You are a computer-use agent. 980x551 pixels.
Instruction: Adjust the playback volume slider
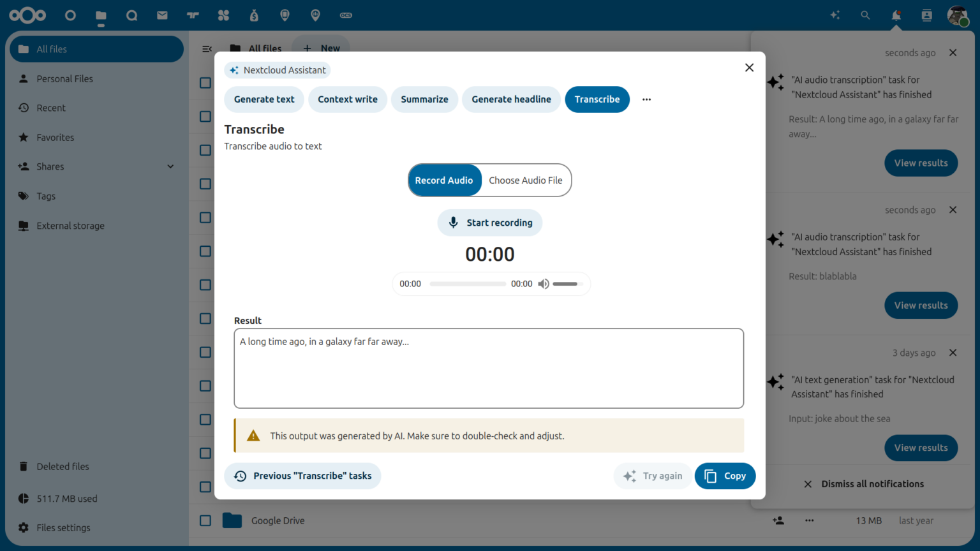coord(565,284)
